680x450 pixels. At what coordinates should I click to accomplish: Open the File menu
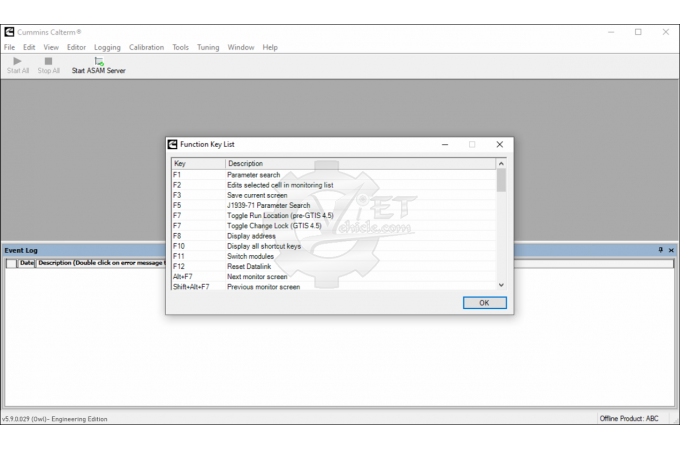point(10,47)
